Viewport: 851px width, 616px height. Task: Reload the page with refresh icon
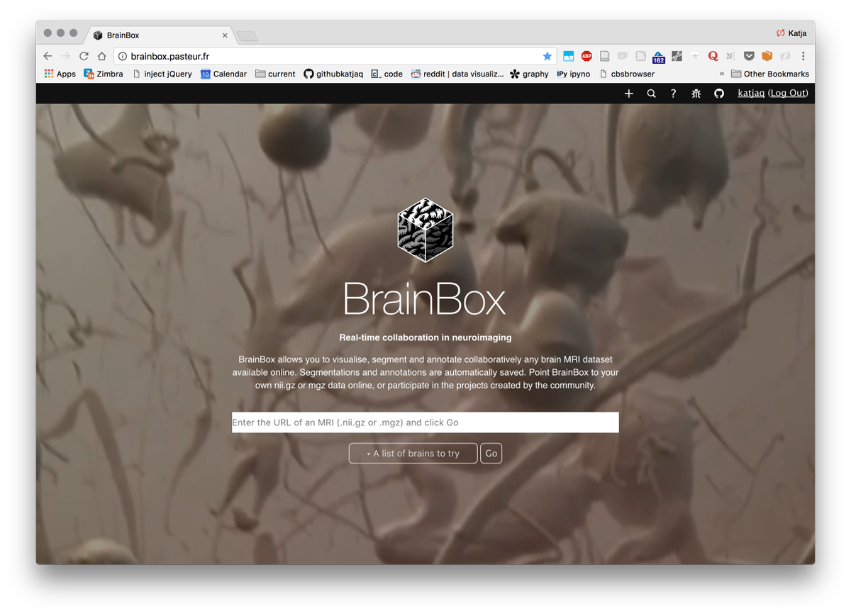pos(84,56)
